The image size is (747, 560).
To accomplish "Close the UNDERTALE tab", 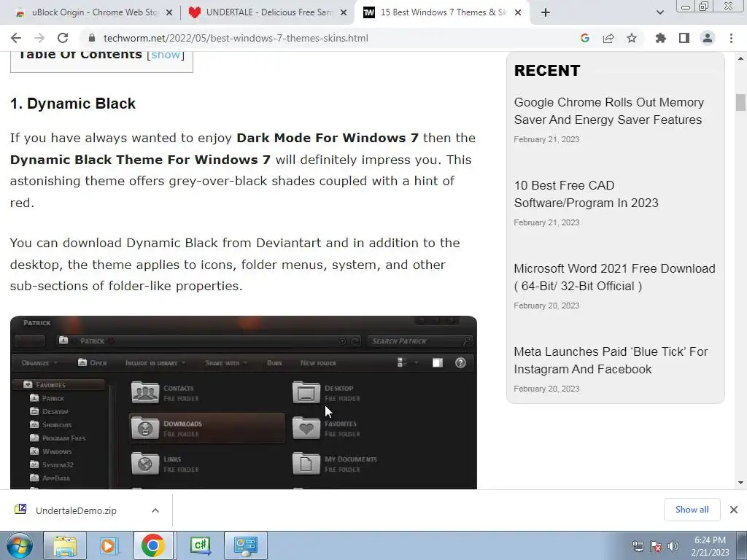I will click(344, 13).
